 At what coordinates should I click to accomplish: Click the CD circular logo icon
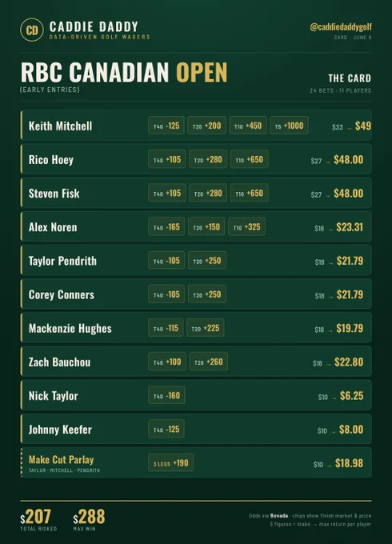tap(32, 30)
